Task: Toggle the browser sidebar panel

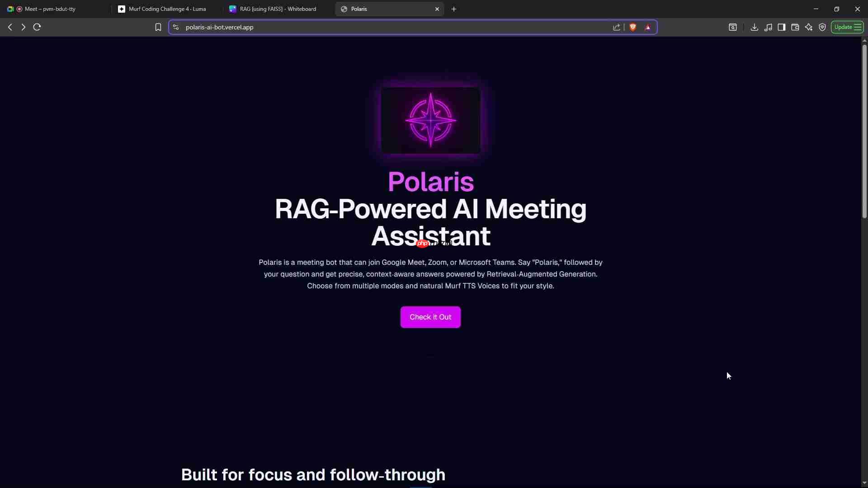Action: coord(782,27)
